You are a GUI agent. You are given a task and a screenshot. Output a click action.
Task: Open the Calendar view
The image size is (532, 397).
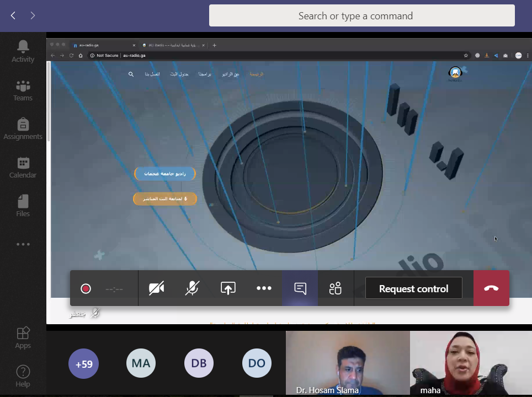point(23,168)
